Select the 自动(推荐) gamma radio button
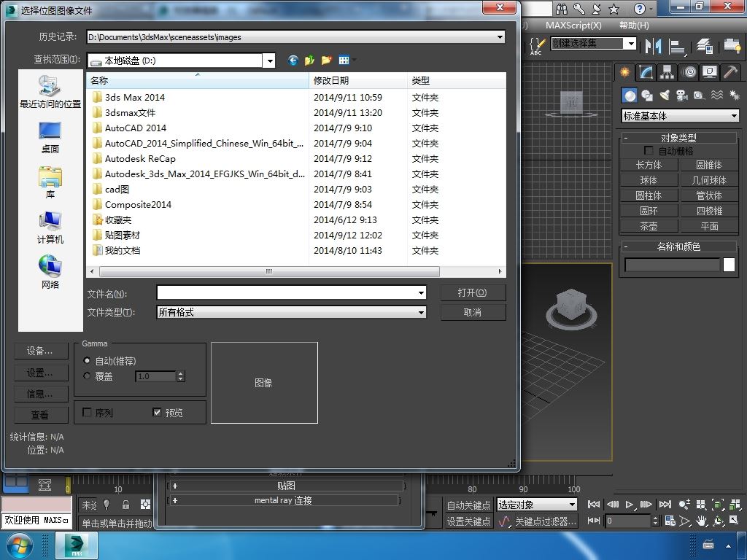 tap(87, 360)
